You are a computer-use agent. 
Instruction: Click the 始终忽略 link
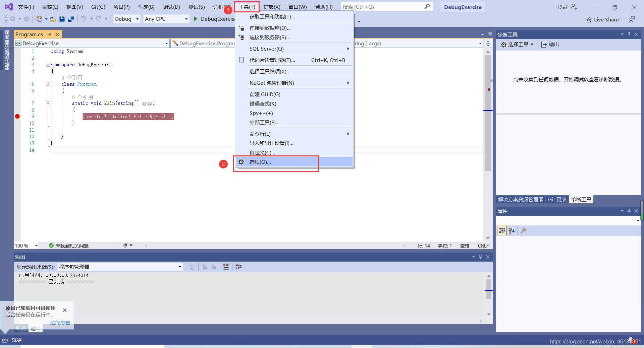click(x=60, y=323)
